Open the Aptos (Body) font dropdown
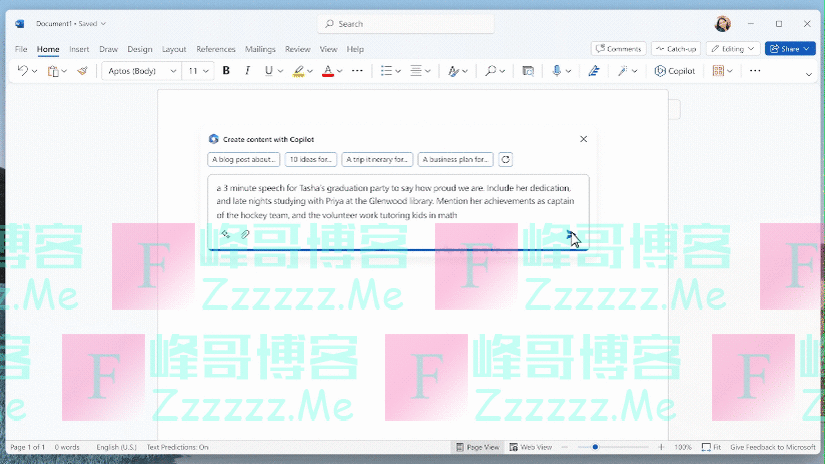Screen dimensions: 825x464 pyautogui.click(x=141, y=71)
